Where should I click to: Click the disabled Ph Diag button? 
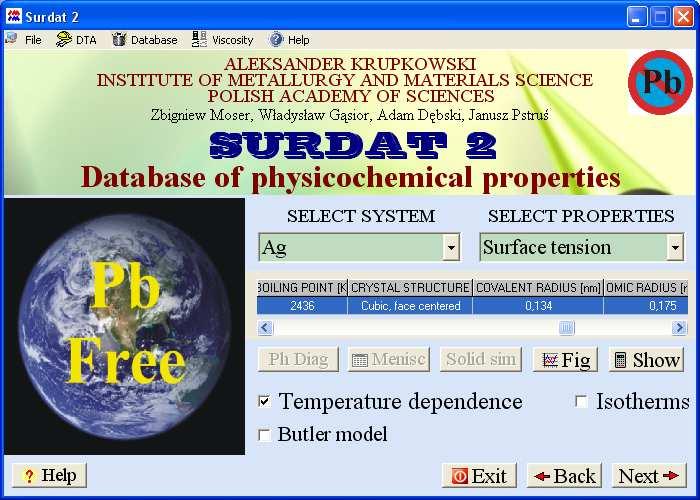pyautogui.click(x=298, y=359)
